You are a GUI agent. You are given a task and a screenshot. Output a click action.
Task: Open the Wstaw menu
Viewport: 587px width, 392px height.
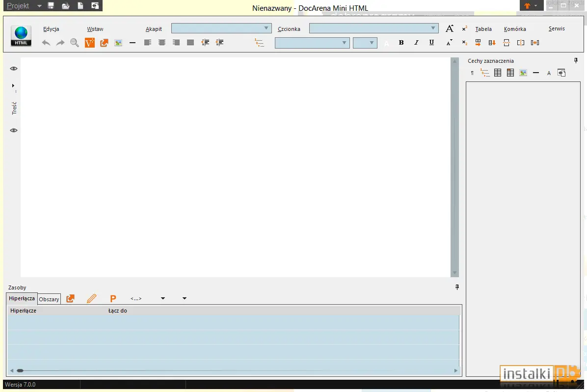point(95,29)
